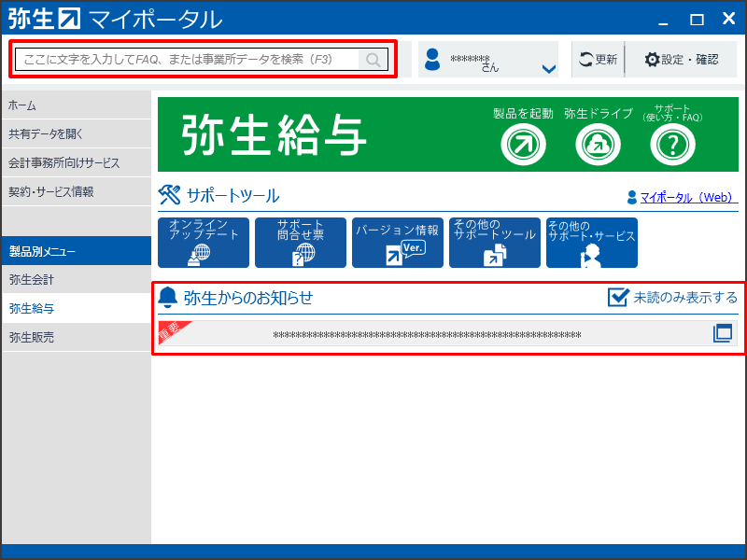Open the サポート FAQ question-mark icon

coord(672,145)
